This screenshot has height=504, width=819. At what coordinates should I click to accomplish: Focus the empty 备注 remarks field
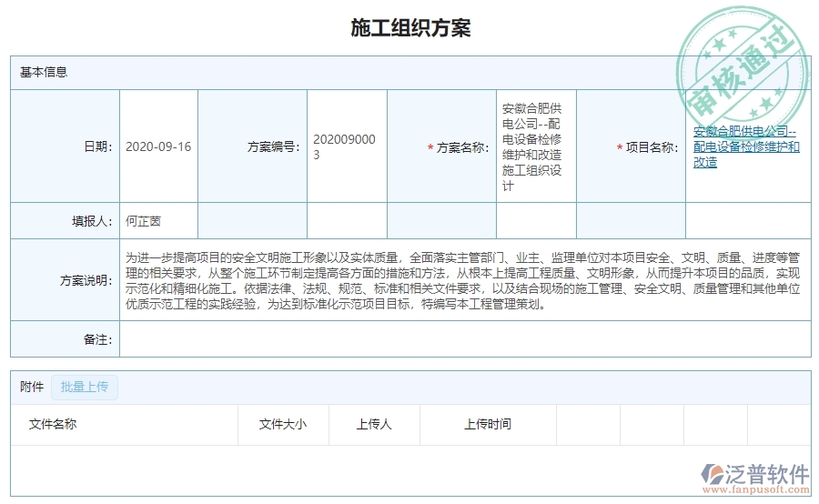[x=464, y=339]
